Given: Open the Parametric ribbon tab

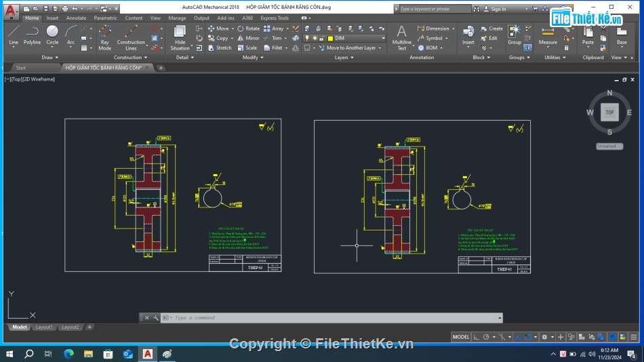Looking at the screenshot, I should pyautogui.click(x=105, y=18).
